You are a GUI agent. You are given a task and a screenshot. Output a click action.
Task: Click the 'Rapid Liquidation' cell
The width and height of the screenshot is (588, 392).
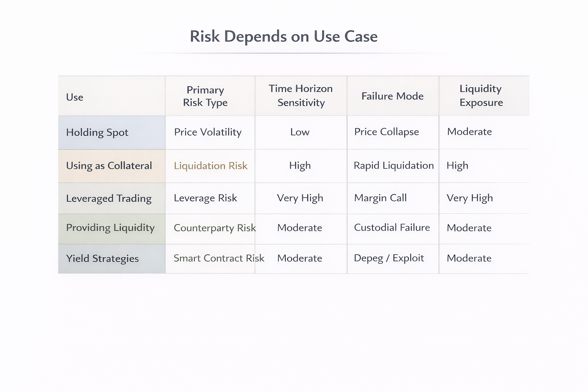tap(394, 165)
